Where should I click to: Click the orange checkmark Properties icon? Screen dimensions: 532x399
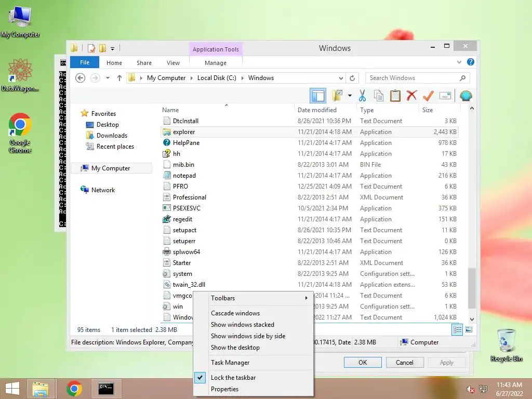(x=428, y=96)
